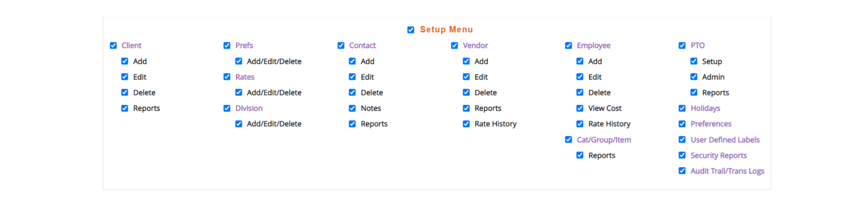Click the Notes label under Contact

(x=371, y=108)
